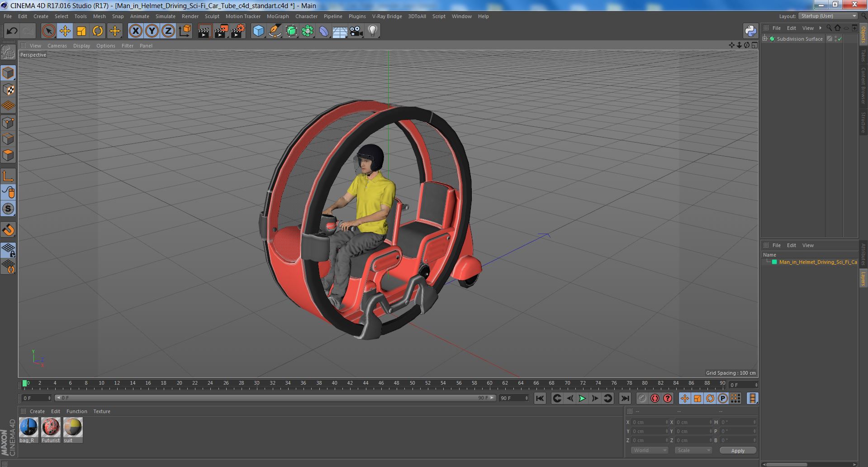868x467 pixels.
Task: Click Record Active Objects button
Action: click(x=642, y=398)
